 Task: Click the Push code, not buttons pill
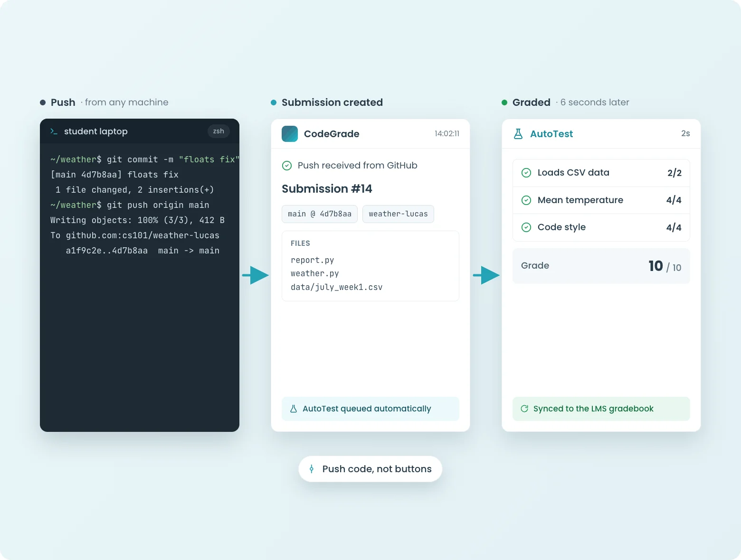point(370,469)
